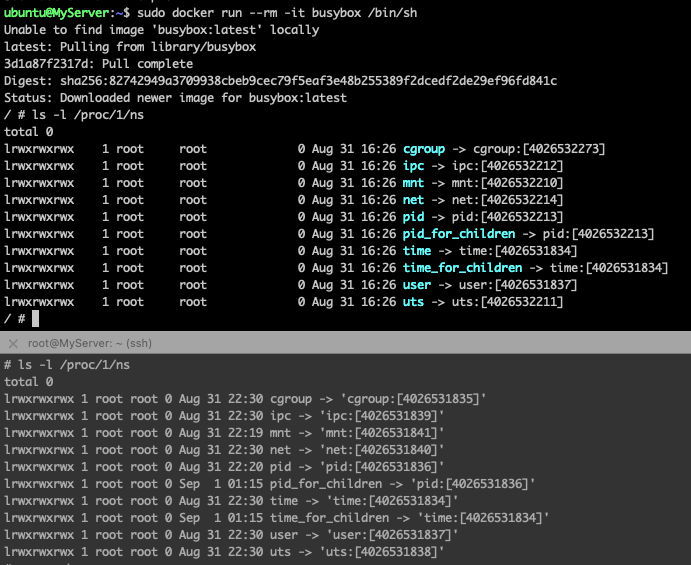Screen dimensions: 691x565
Task: Select the 'root@MyServer: ~ (ssh)' pane title
Action: pos(90,343)
